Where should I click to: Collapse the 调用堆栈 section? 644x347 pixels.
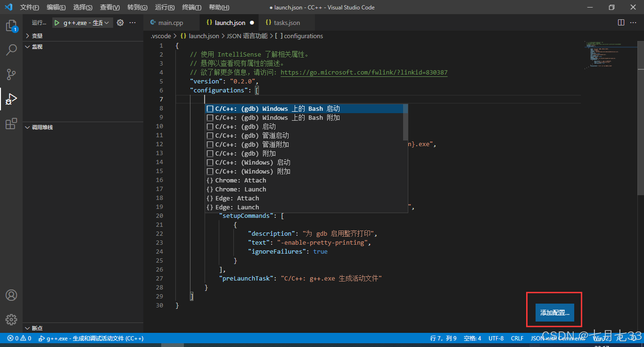[83, 127]
